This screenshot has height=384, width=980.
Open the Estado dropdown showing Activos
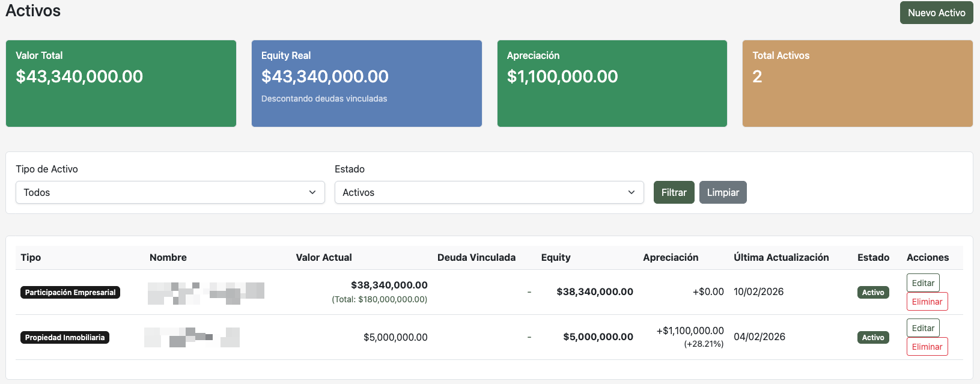(x=489, y=192)
